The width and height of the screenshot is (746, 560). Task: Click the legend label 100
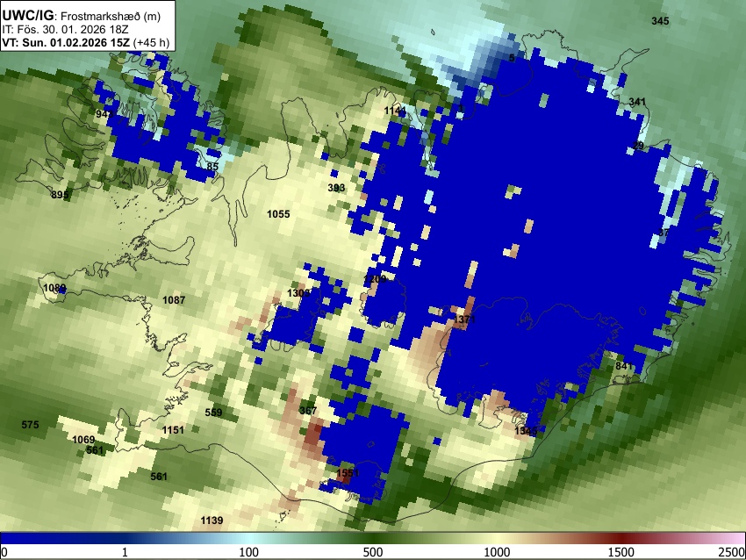pyautogui.click(x=249, y=552)
